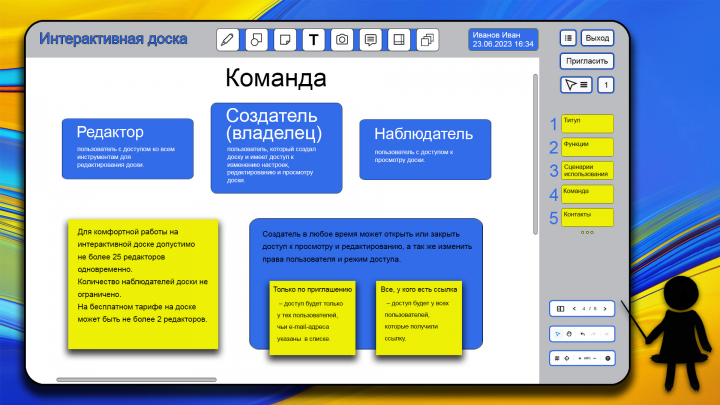Select the yellow note about 25 редакторов
Image resolution: width=720 pixels, height=405 pixels.
click(143, 284)
